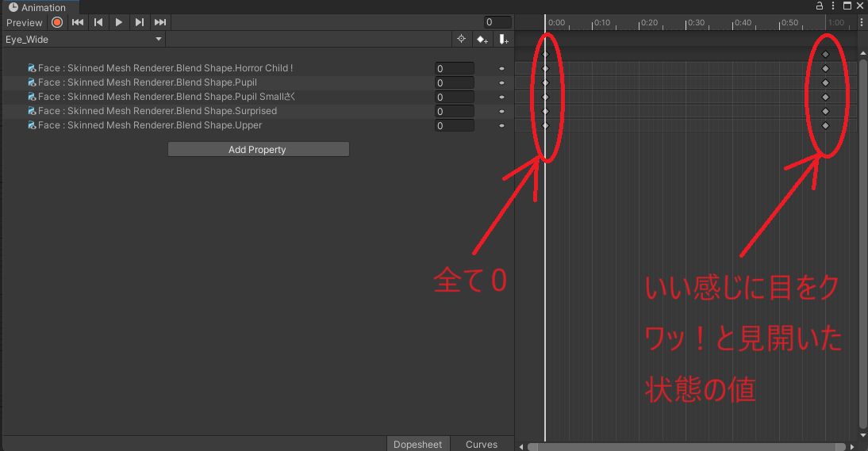
Task: Select Horror Child ! keyframe at 0:00
Action: [545, 68]
